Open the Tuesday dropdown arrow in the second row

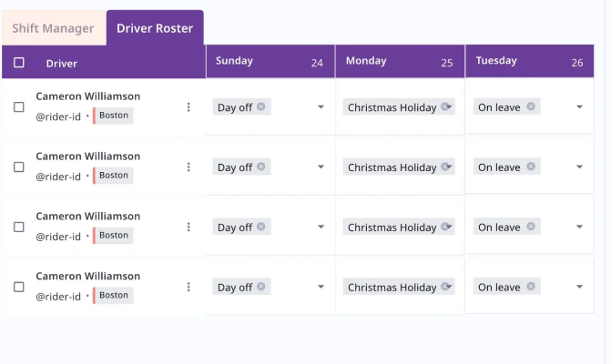[x=580, y=167]
